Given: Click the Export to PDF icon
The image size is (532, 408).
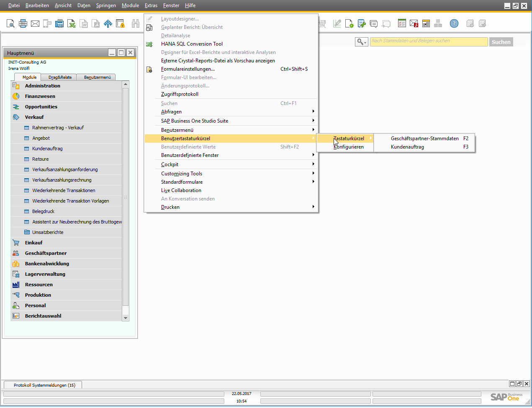Looking at the screenshot, I should [x=95, y=23].
